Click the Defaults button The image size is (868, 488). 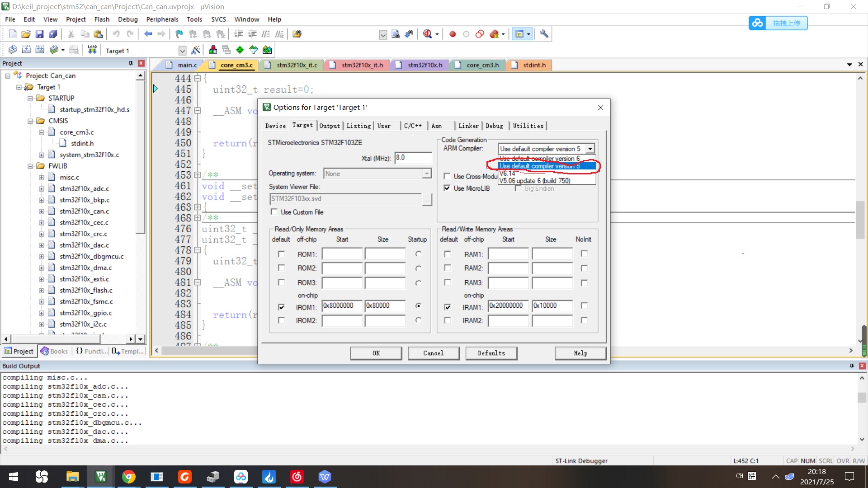coord(491,353)
